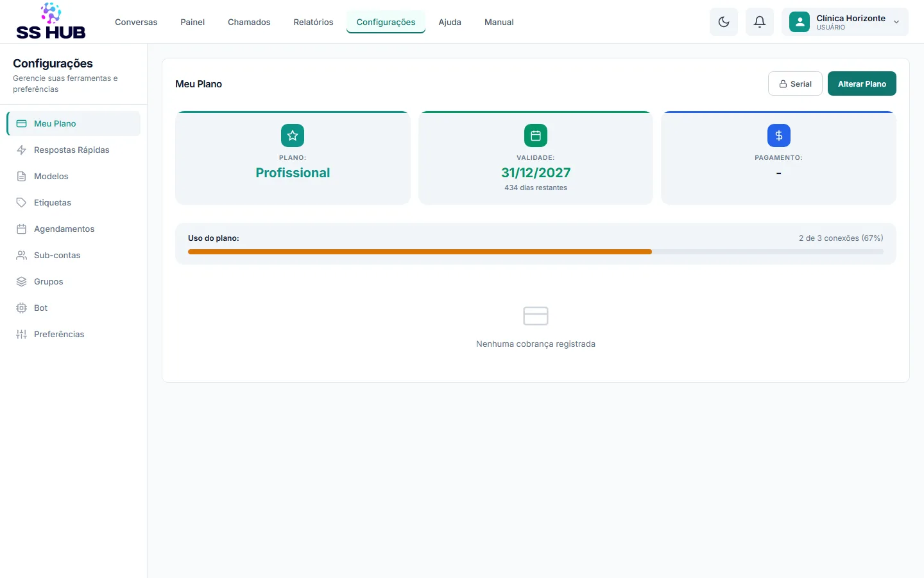Click the calendar icon on the Validade card

click(x=536, y=136)
